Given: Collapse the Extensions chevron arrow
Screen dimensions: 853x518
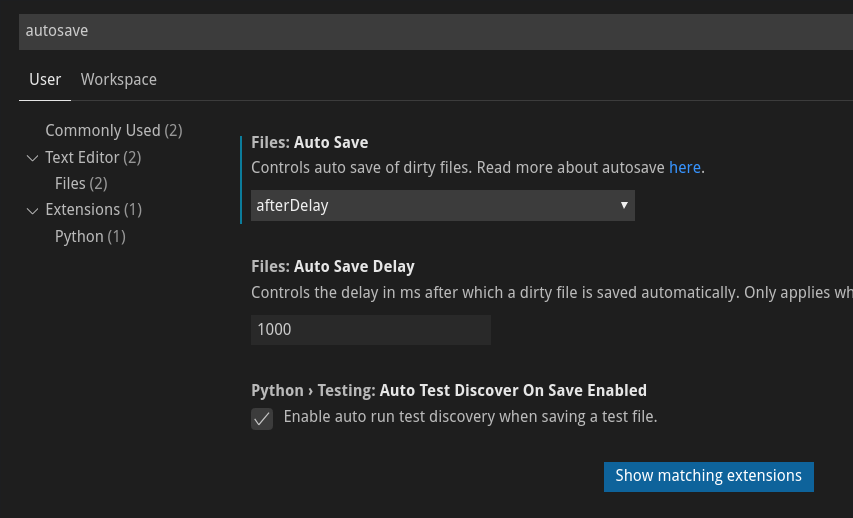Looking at the screenshot, I should point(33,211).
